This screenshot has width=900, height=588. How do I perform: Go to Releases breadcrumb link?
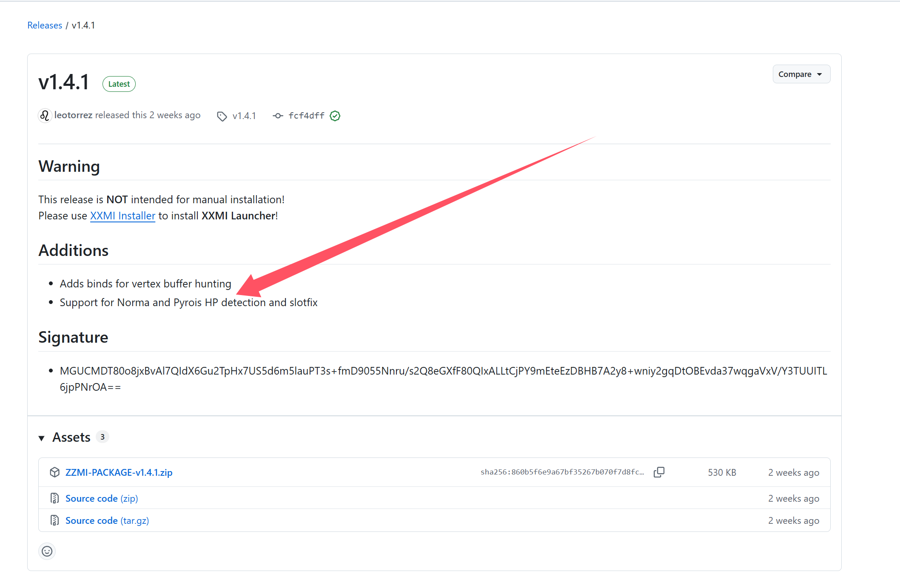45,25
